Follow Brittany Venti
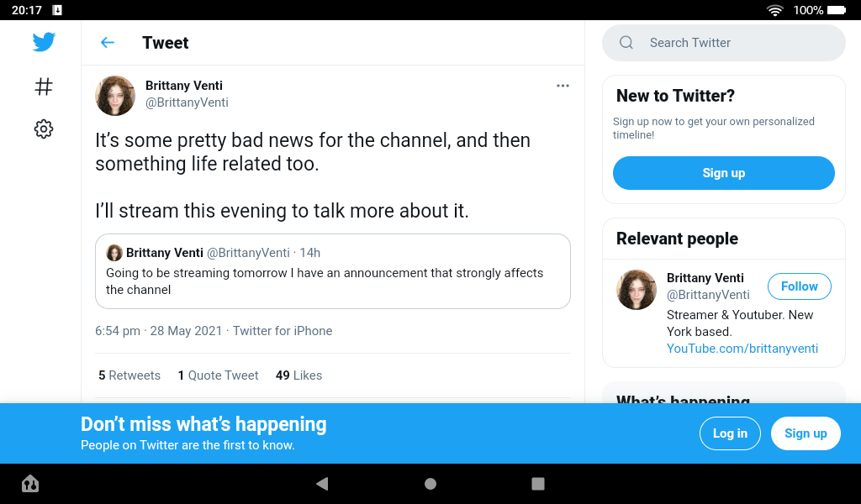 click(x=799, y=286)
